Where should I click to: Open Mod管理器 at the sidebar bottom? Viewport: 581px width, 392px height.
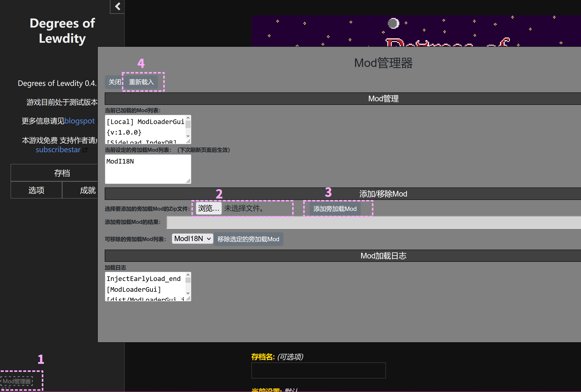(x=17, y=381)
